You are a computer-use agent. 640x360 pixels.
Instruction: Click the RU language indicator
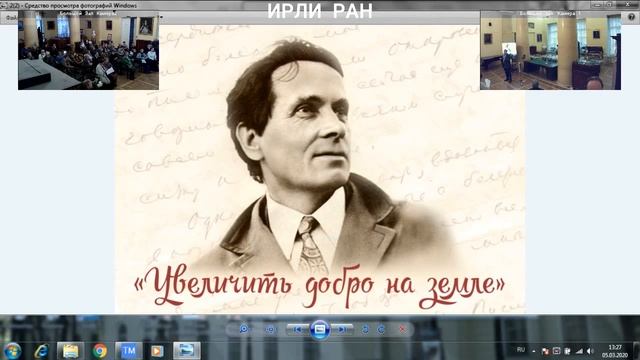click(x=521, y=350)
